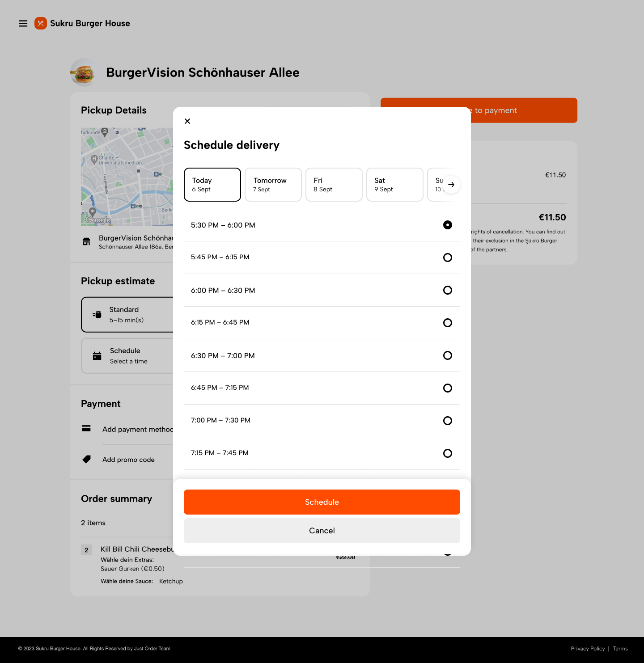644x663 pixels.
Task: Click the store icon by the pickup address
Action: pyautogui.click(x=87, y=242)
